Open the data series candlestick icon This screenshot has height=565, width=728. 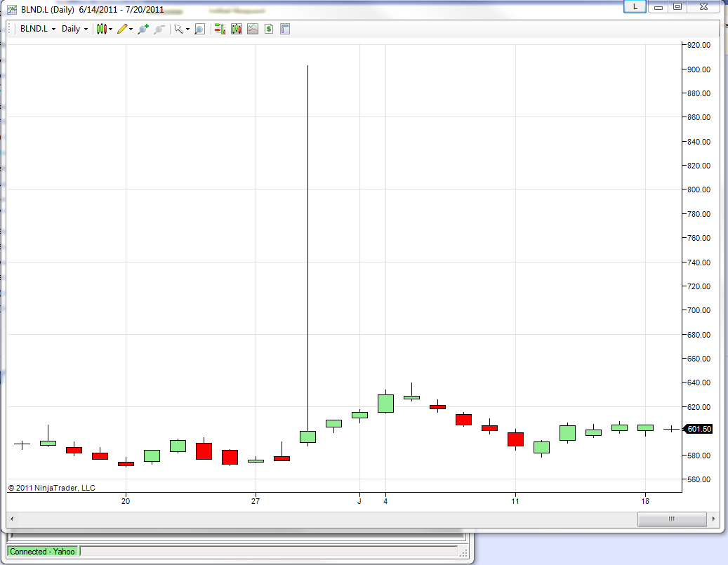237,29
